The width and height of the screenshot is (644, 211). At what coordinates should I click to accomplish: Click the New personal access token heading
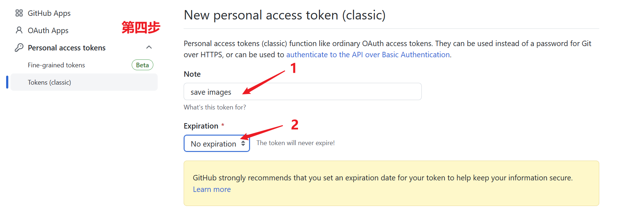tap(284, 15)
